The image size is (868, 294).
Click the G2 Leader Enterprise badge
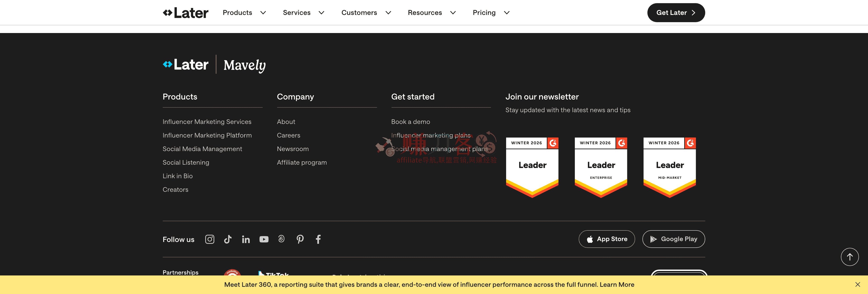pos(601,168)
